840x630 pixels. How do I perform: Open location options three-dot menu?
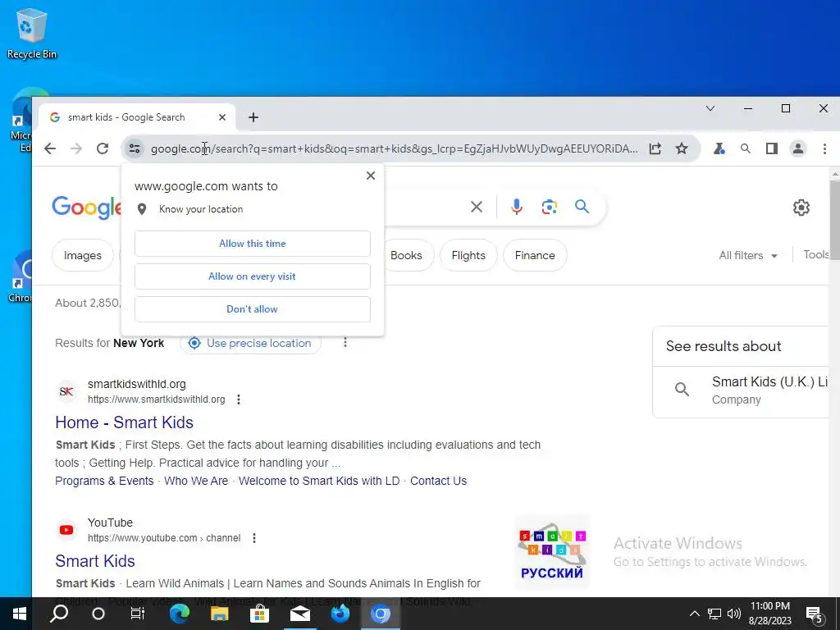345,342
